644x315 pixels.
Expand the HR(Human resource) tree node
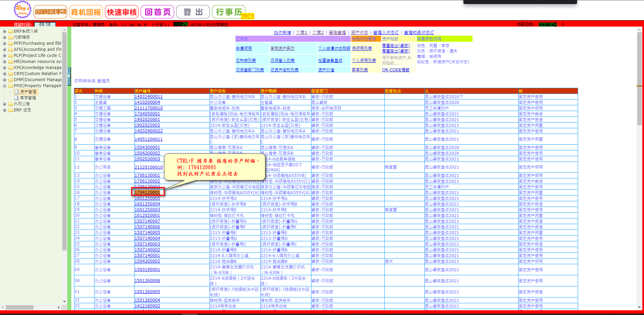tap(5, 62)
